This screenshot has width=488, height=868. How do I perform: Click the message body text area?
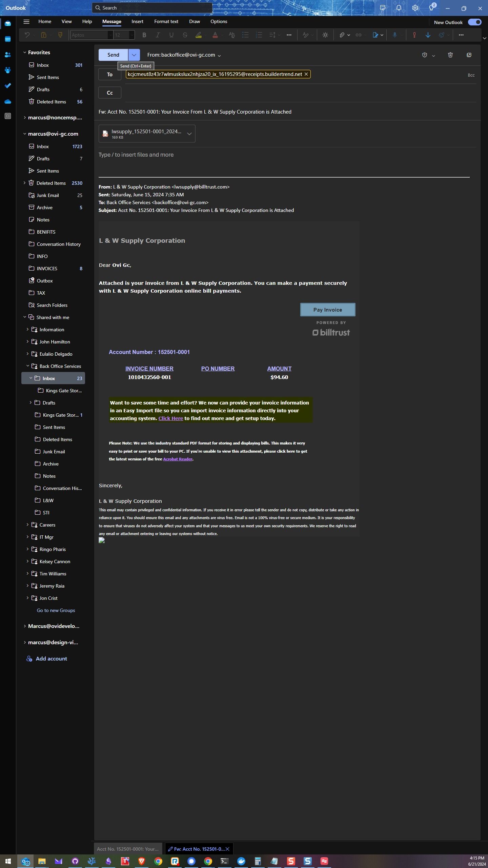[285, 155]
